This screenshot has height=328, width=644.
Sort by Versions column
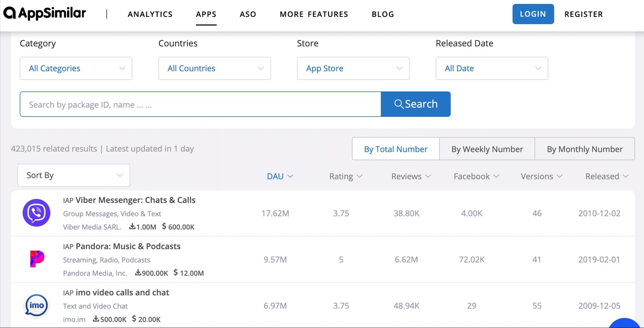tap(542, 176)
